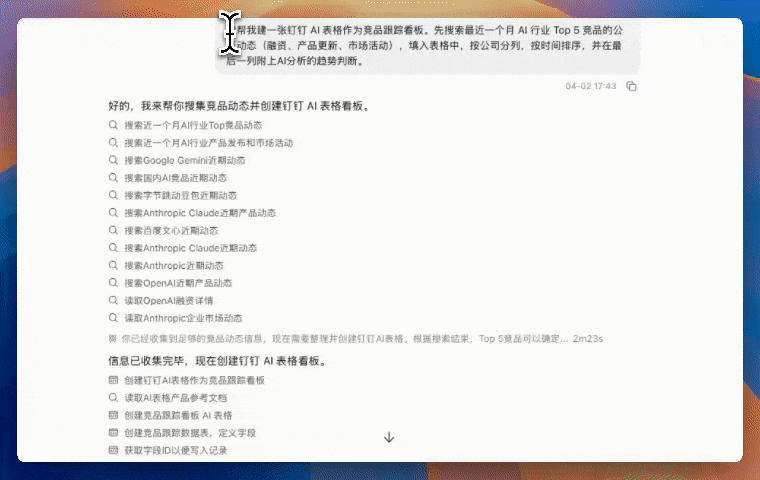This screenshot has width=760, height=480.
Task: Click the user prompt message bubble
Action: click(x=428, y=46)
